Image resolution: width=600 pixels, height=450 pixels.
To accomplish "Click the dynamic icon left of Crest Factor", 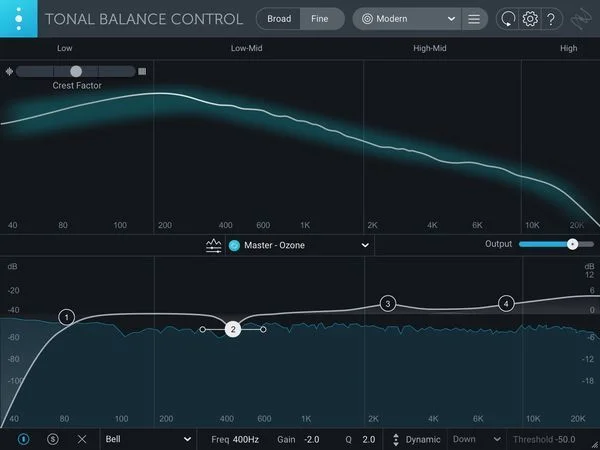I will click(x=9, y=71).
